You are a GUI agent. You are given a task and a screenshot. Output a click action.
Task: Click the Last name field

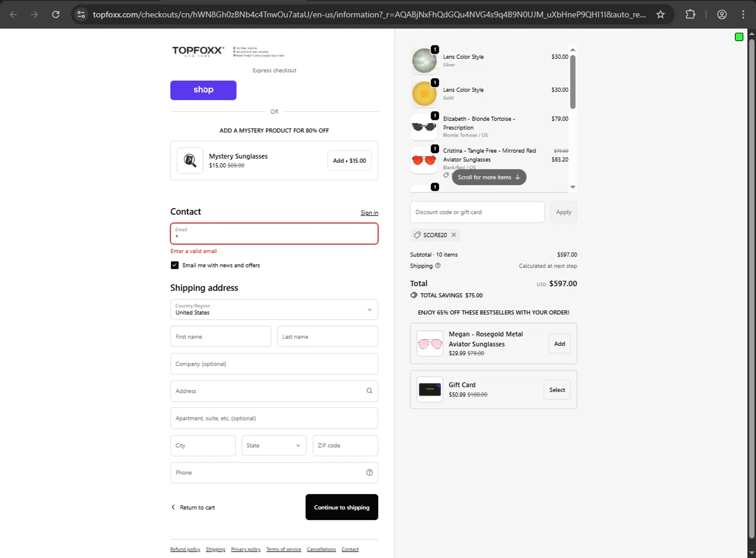pyautogui.click(x=328, y=337)
